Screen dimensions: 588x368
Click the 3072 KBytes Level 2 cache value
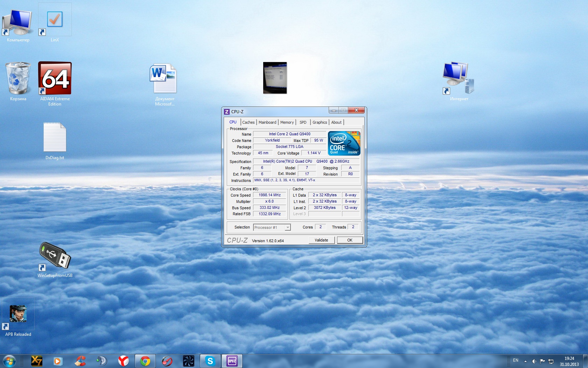(x=324, y=207)
